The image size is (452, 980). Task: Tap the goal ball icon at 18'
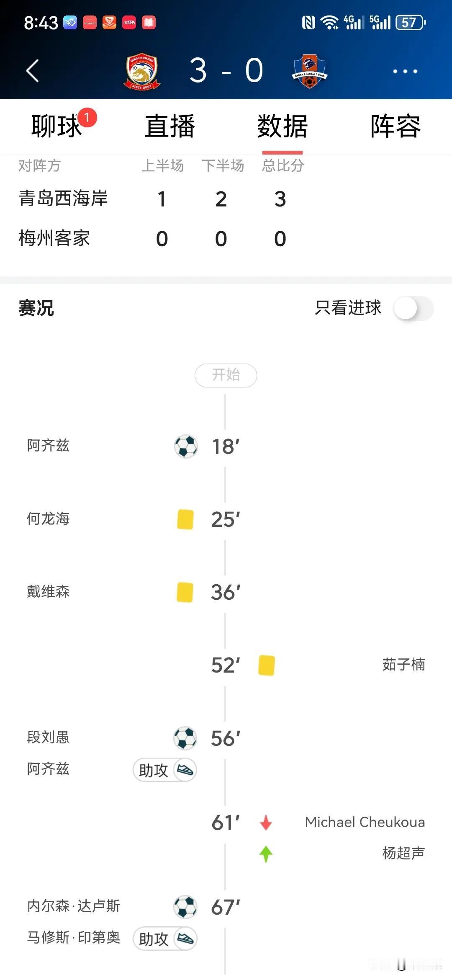click(x=186, y=446)
